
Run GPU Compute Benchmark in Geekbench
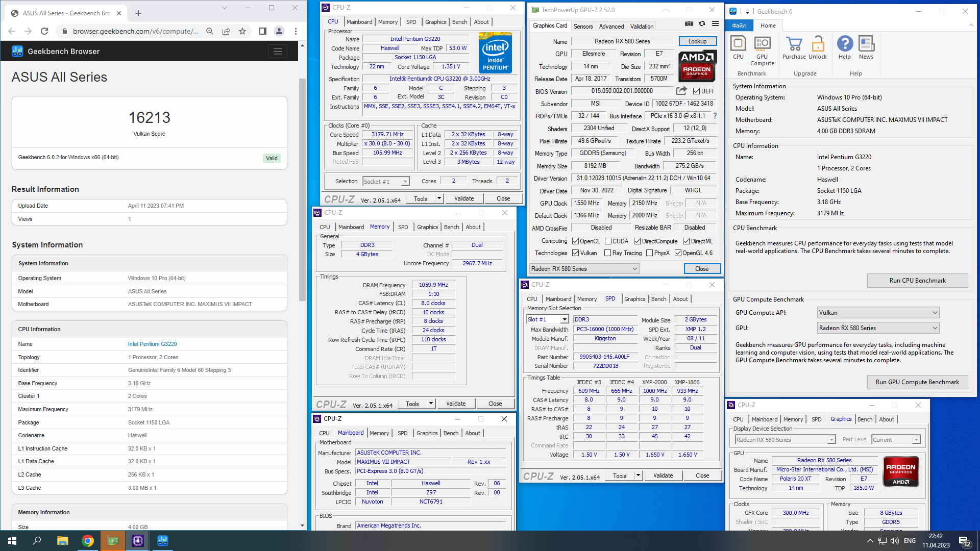click(917, 382)
